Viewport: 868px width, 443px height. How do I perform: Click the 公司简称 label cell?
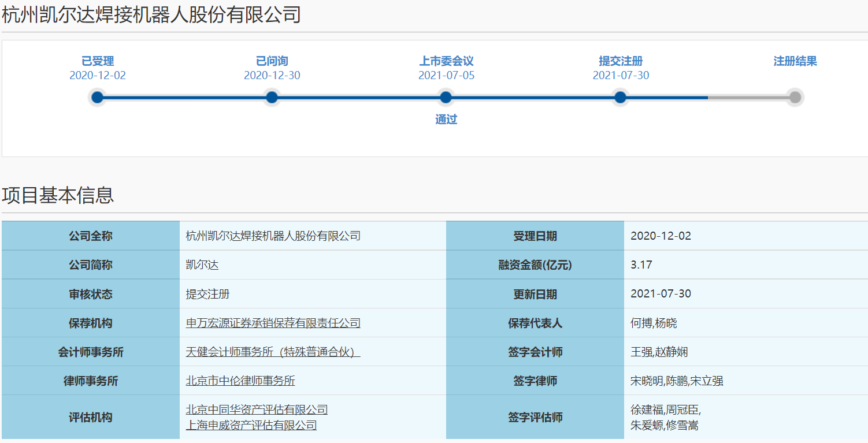point(91,265)
